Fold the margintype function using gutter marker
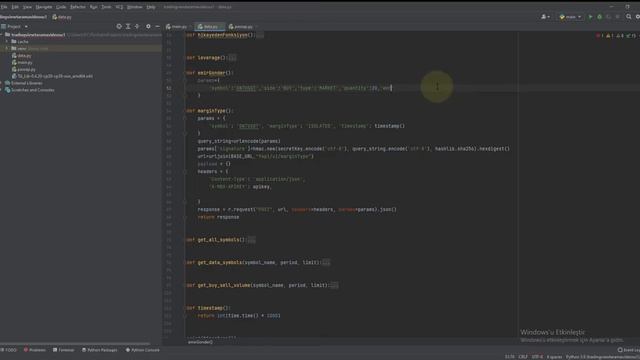Image resolution: width=640 pixels, height=360 pixels. click(185, 111)
